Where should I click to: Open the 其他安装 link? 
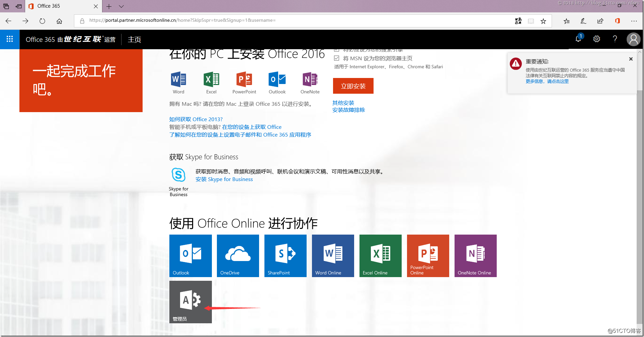point(343,103)
